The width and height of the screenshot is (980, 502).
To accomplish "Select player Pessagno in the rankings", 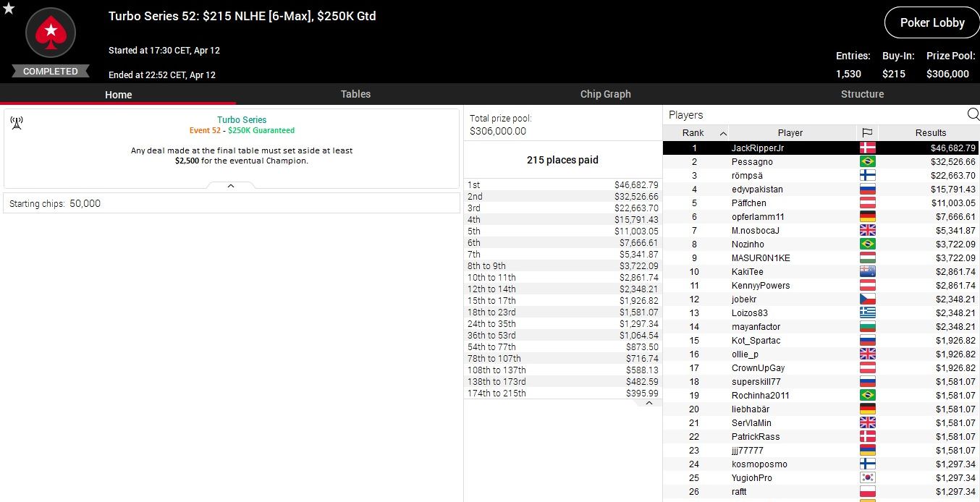I will point(752,162).
